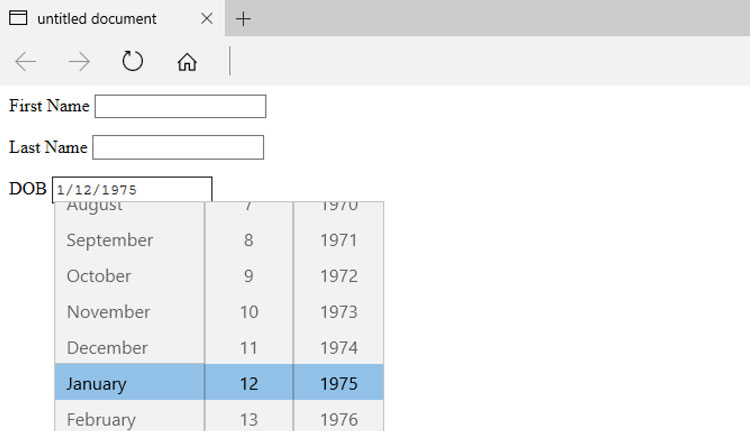Screen dimensions: 750x431
Task: Select day 10 in the day column
Action: tap(249, 312)
